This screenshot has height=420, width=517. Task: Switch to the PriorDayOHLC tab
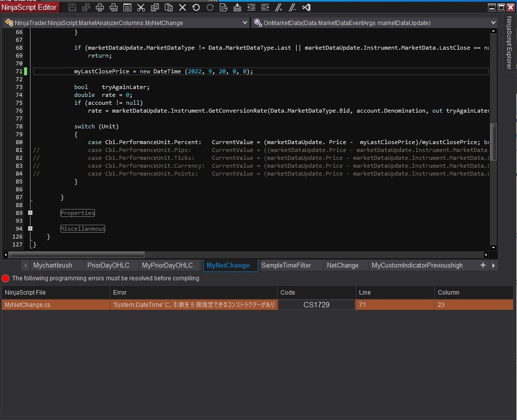coord(108,265)
